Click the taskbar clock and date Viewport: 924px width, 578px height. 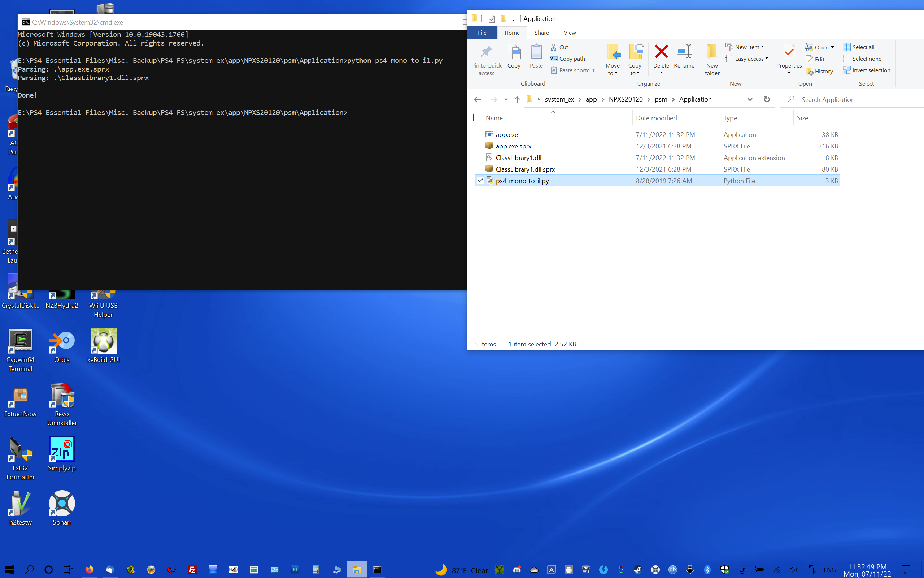click(867, 570)
